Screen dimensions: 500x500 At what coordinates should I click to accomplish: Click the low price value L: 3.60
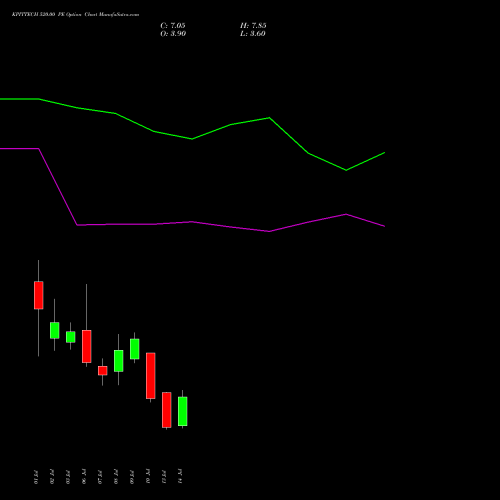point(253,34)
